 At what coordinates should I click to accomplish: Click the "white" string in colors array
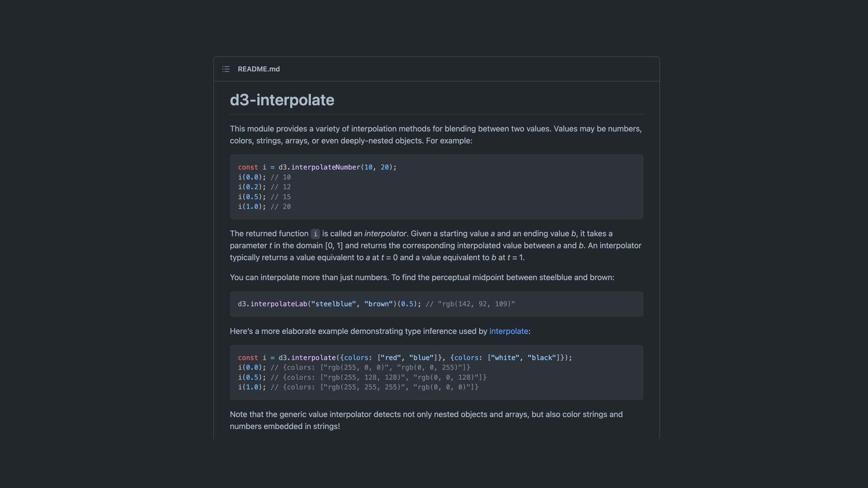[x=505, y=358]
